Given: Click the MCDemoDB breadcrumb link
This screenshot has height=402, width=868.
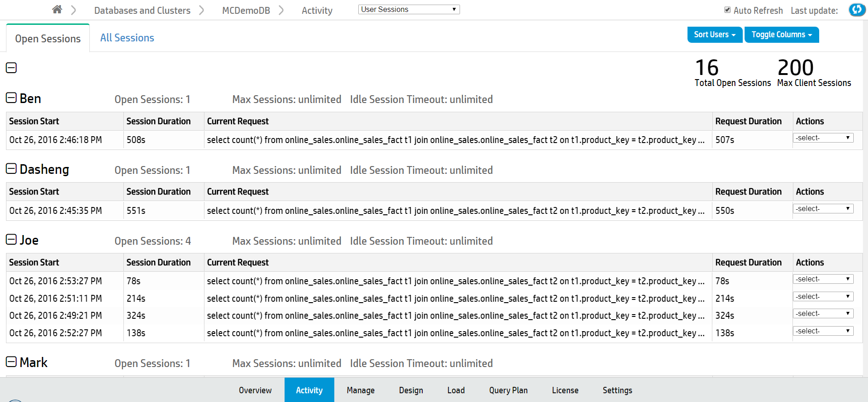Looking at the screenshot, I should tap(246, 11).
